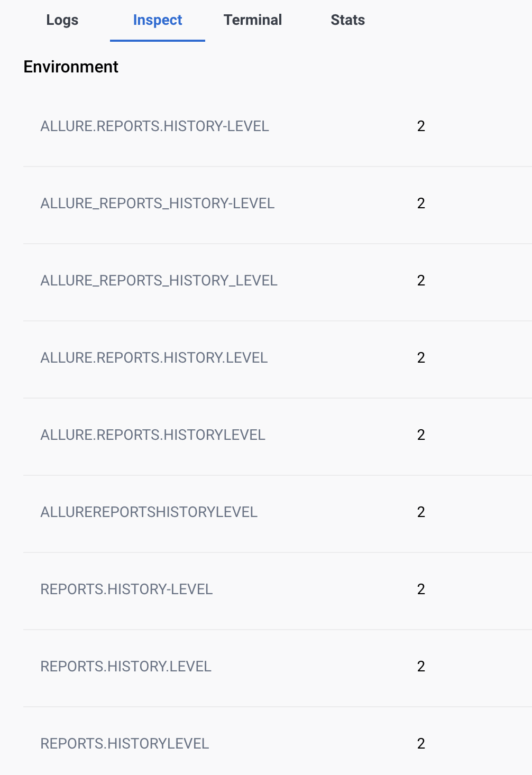Open the Terminal tab
The image size is (532, 775).
(x=253, y=20)
